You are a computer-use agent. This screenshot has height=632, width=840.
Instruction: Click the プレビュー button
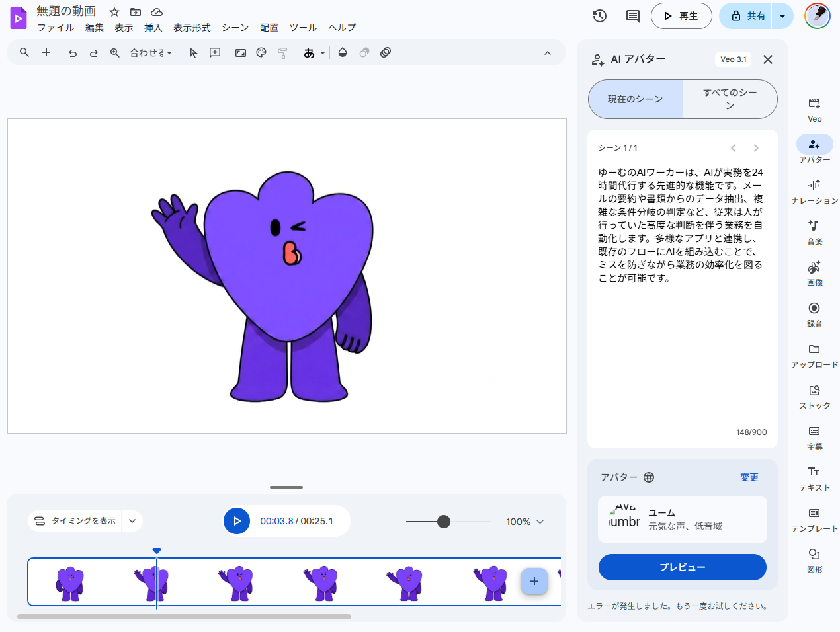(683, 567)
